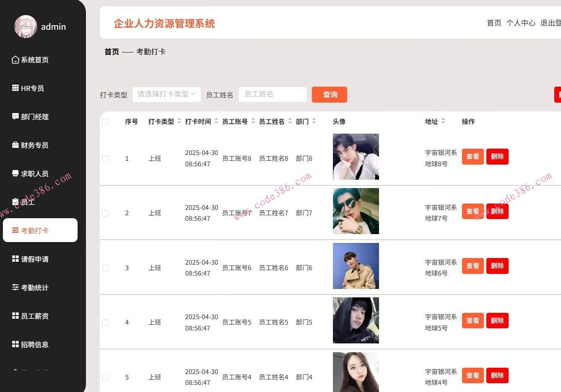Click 查看 button on 员工姓名8 row
The width and height of the screenshot is (561, 392).
(x=473, y=157)
